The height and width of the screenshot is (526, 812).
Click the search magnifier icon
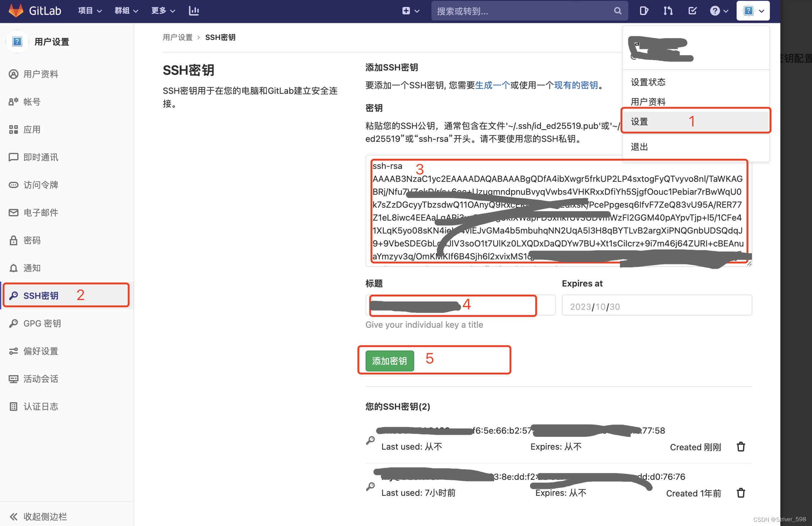pos(617,11)
